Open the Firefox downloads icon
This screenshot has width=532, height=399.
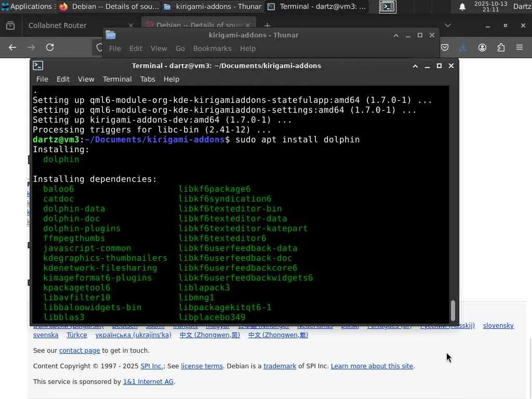coord(463,47)
